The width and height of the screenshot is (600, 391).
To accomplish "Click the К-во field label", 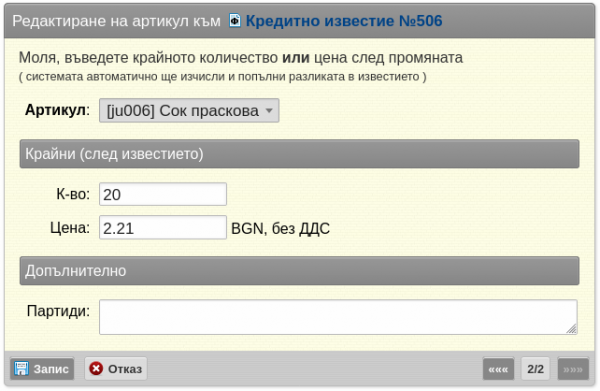I will 73,194.
